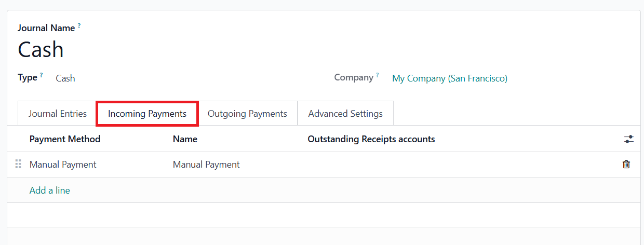
Task: Click the empty Outstanding Receipts accounts cell
Action: coord(415,165)
